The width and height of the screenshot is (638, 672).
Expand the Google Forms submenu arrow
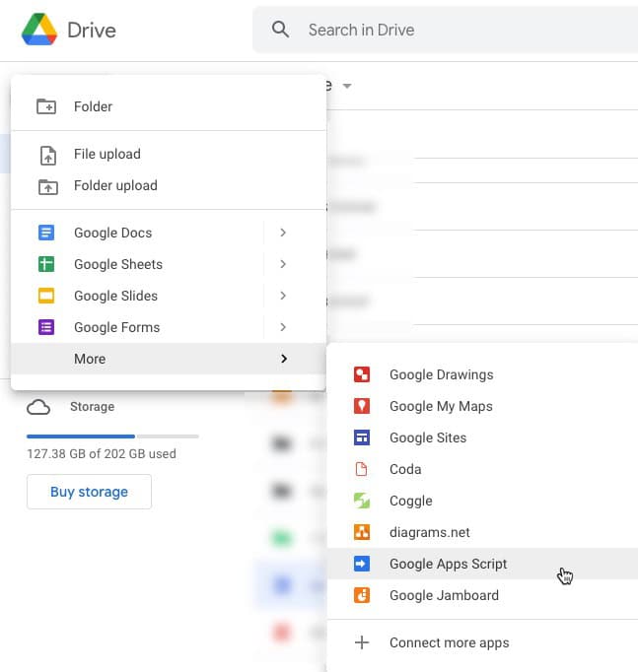coord(283,327)
